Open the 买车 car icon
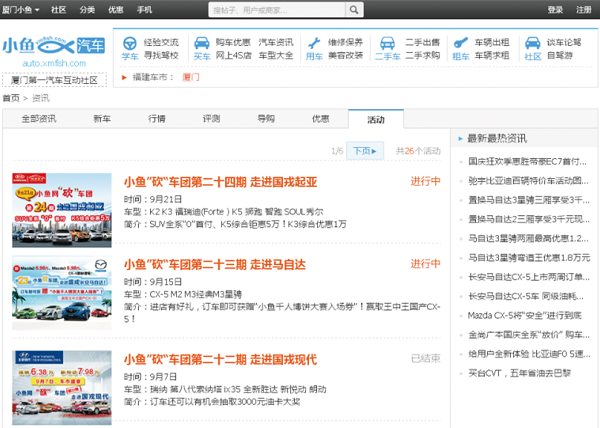The height and width of the screenshot is (428, 600). [202, 43]
